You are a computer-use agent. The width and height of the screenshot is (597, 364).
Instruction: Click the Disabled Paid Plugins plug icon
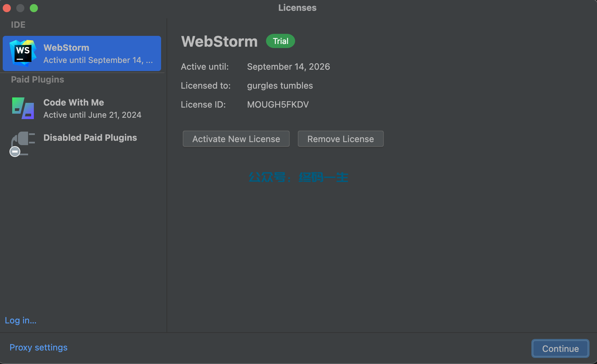[22, 144]
